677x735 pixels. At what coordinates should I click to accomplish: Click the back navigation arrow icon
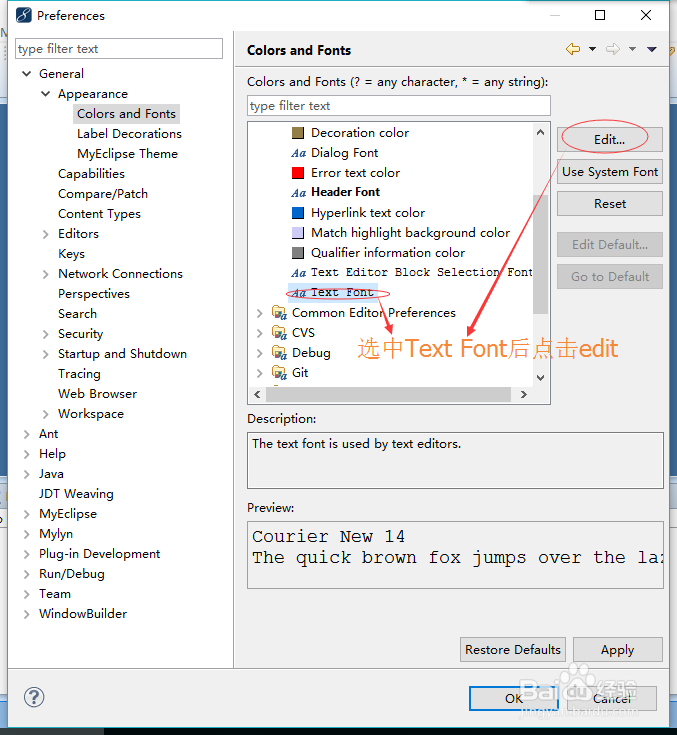click(573, 49)
